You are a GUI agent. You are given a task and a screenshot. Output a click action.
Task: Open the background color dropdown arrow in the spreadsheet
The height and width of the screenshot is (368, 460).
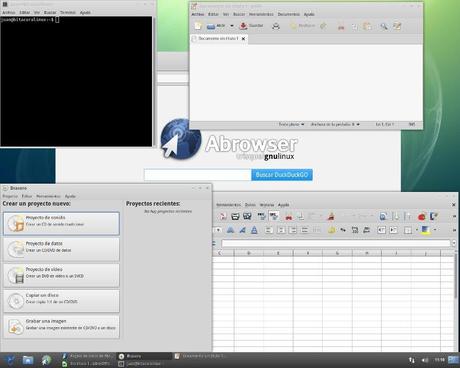tap(435, 230)
